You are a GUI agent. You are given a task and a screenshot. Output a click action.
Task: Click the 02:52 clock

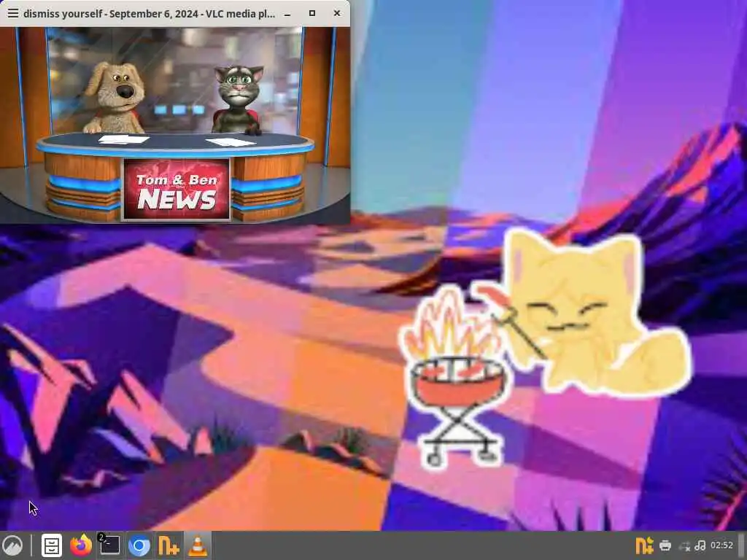pos(721,545)
